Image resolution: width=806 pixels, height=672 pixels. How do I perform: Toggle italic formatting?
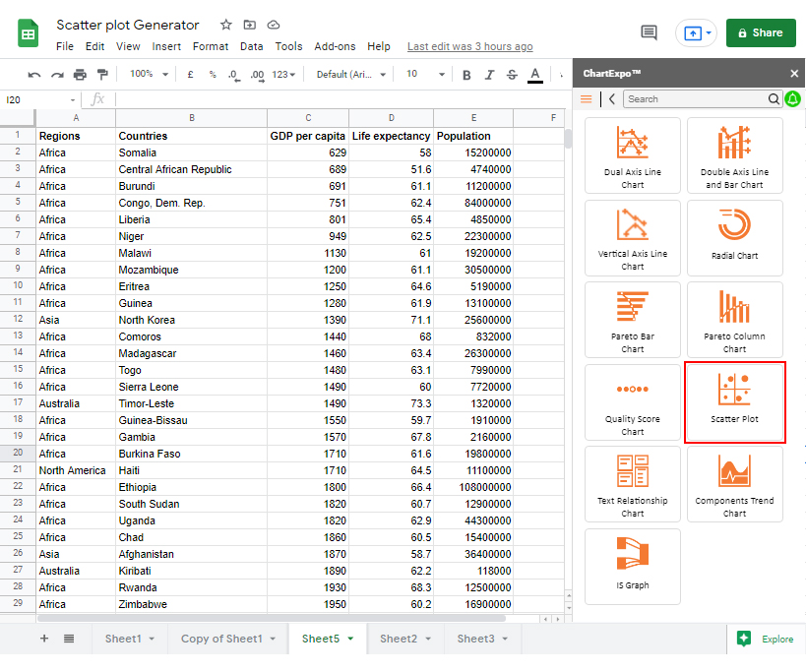point(489,75)
